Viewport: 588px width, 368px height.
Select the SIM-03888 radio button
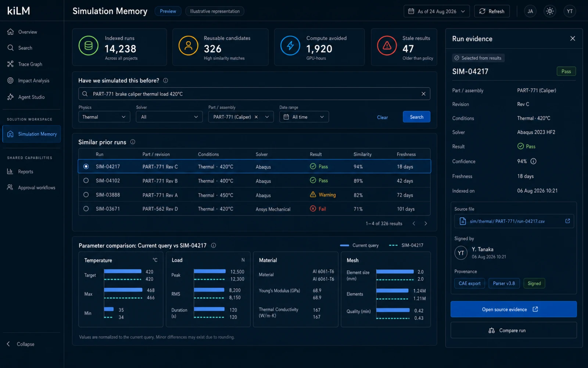86,195
